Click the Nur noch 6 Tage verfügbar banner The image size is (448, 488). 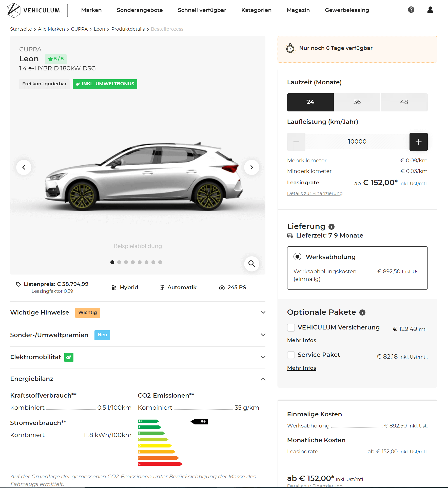[357, 49]
